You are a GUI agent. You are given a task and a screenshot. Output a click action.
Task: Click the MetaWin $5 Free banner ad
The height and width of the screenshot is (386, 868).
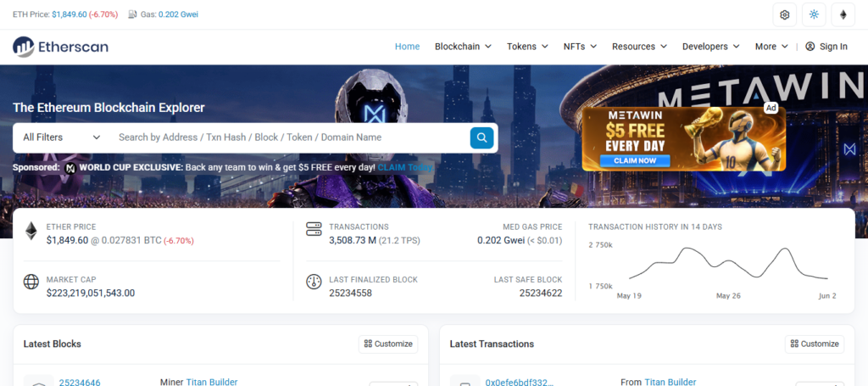coord(684,138)
